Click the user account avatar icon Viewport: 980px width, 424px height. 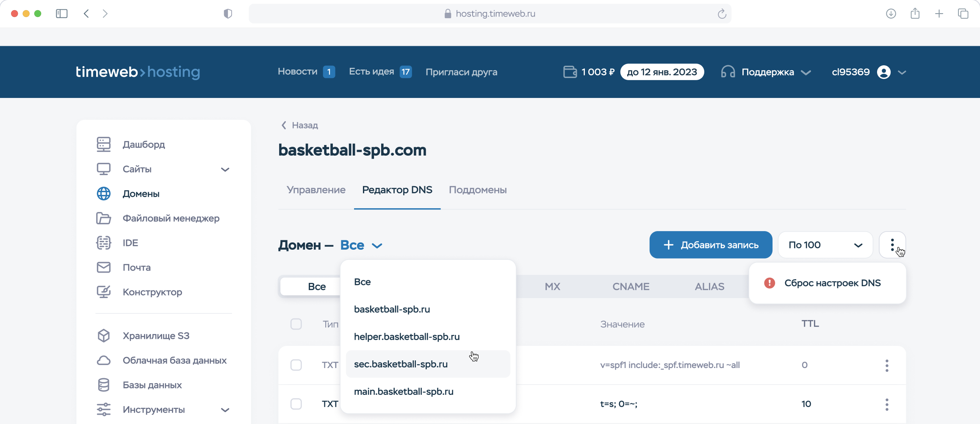click(x=884, y=72)
